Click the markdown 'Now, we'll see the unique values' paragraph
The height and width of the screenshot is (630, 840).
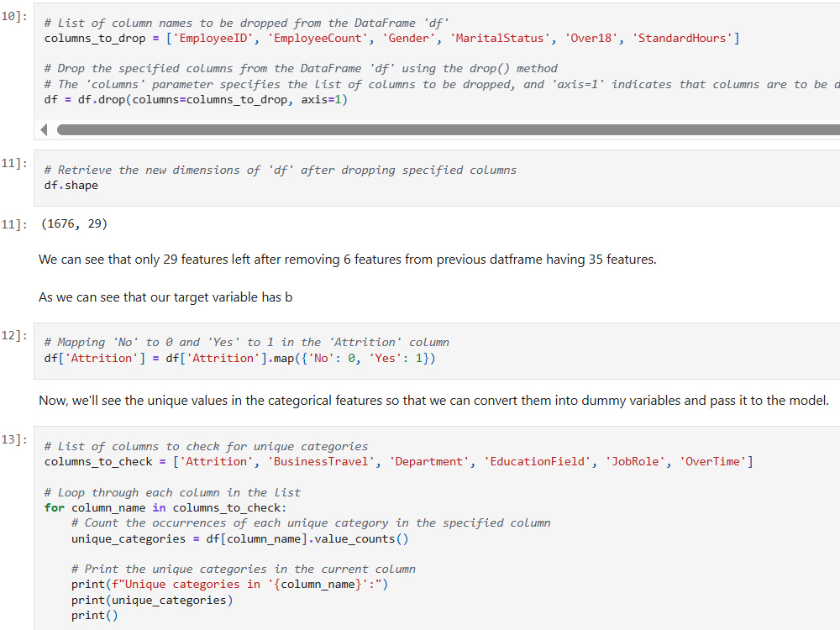click(x=434, y=401)
